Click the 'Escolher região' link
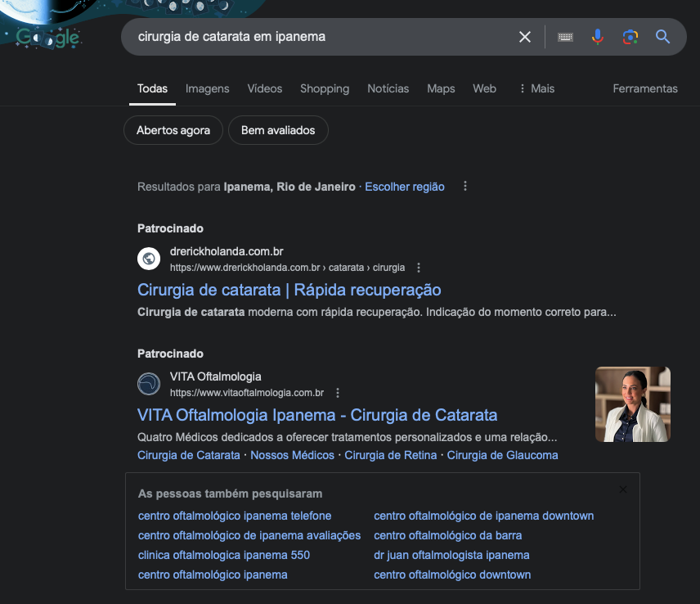The height and width of the screenshot is (604, 700). pyautogui.click(x=405, y=187)
